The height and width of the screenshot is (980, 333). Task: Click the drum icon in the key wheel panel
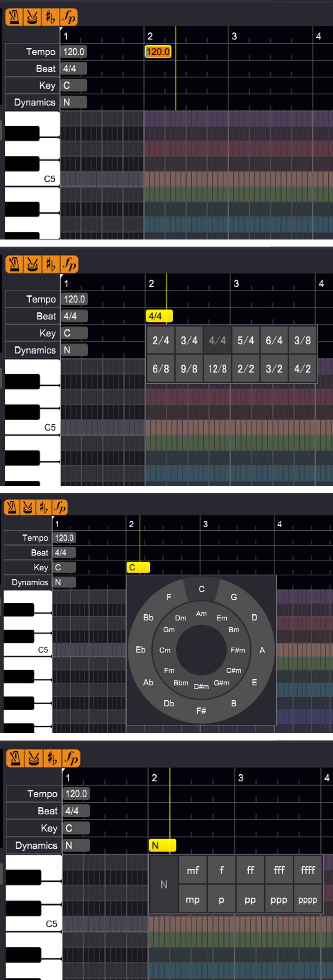click(28, 507)
